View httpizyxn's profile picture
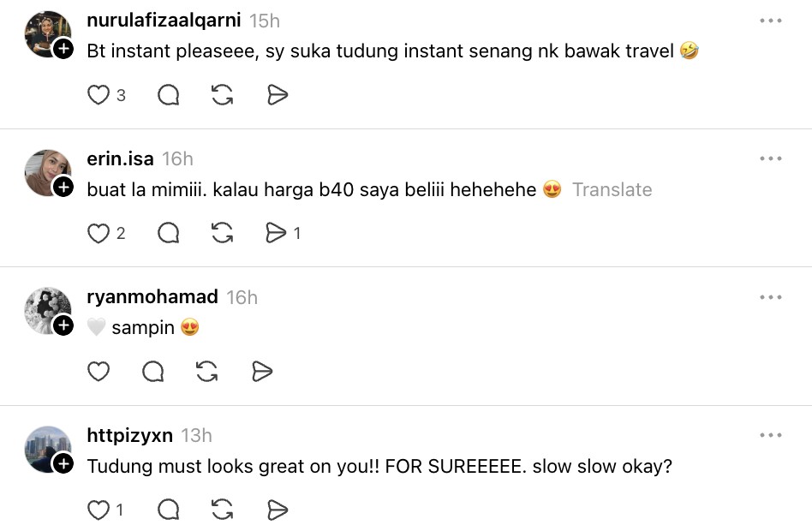812x531 pixels. coord(47,449)
